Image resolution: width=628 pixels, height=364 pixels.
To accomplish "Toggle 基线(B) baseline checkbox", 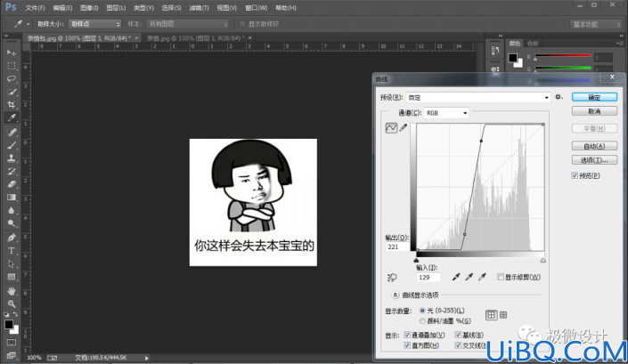I will [458, 335].
